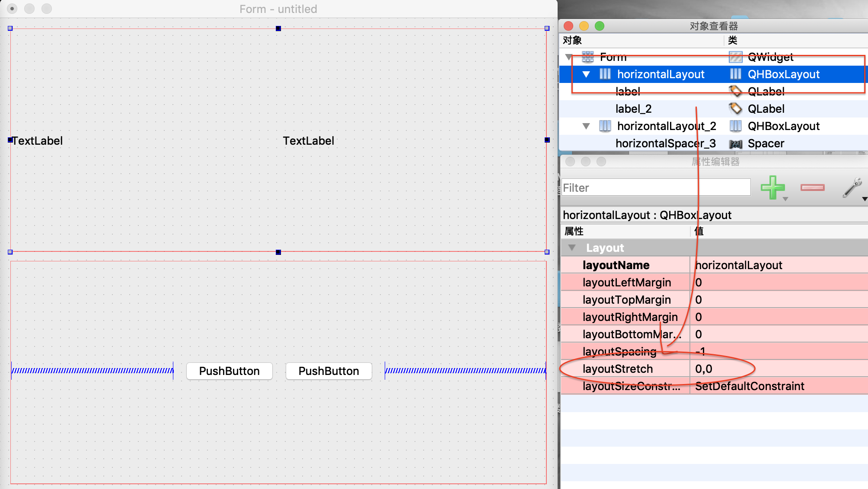The image size is (868, 489).
Task: Select the middle TextLabel on the form
Action: tap(309, 141)
